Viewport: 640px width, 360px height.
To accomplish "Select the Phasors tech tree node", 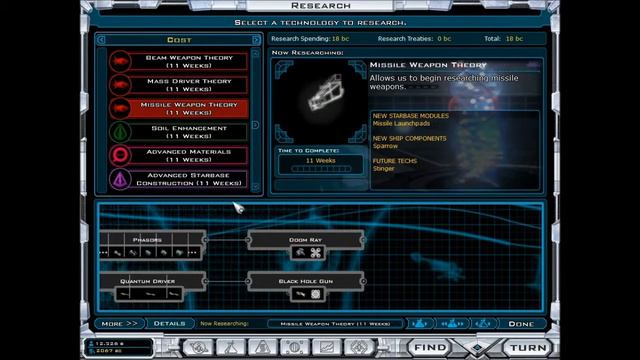I will 153,240.
